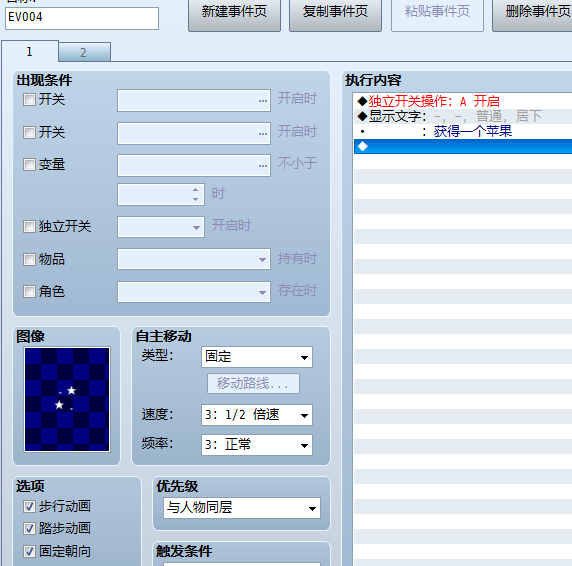Enable the 变量 condition checkbox
Viewport: 572px width, 566px height.
pyautogui.click(x=29, y=164)
